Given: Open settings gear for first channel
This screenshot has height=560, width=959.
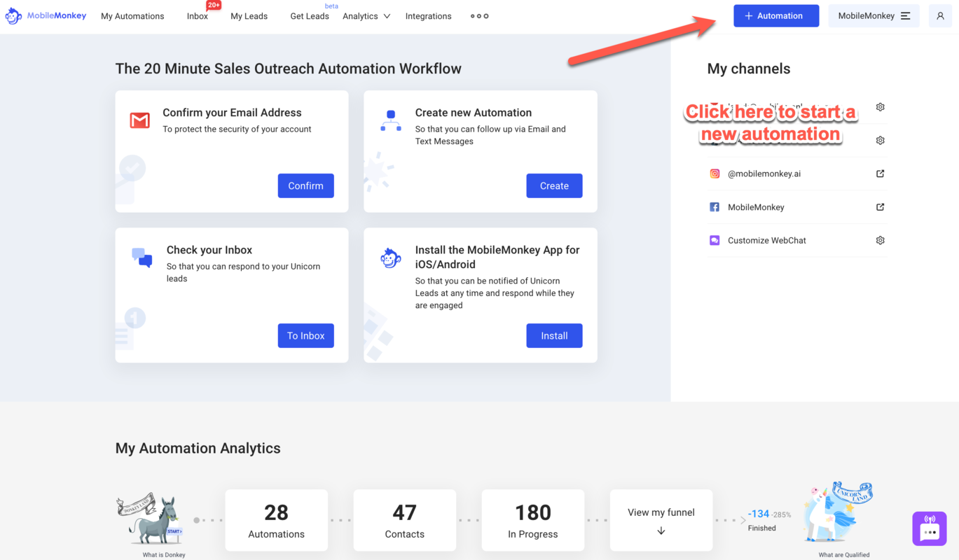Looking at the screenshot, I should point(880,107).
